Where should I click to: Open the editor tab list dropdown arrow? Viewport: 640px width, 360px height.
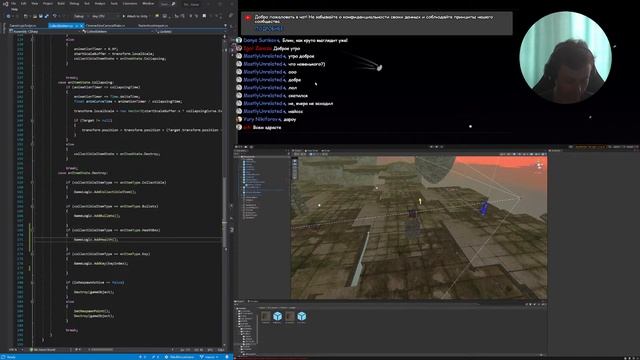click(225, 25)
